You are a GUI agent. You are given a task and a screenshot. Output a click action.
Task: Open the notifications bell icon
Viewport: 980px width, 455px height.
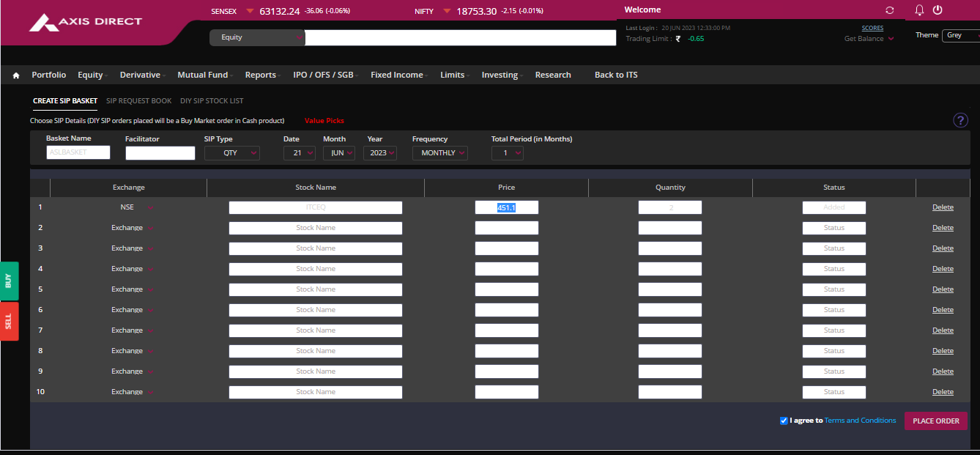(919, 10)
